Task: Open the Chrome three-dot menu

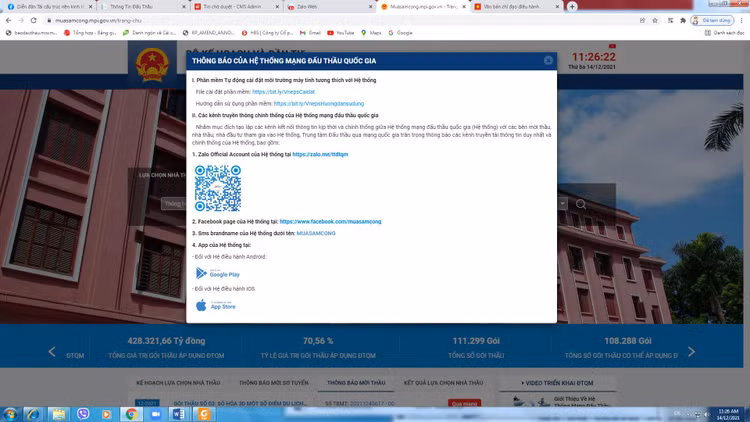Action: coord(741,21)
